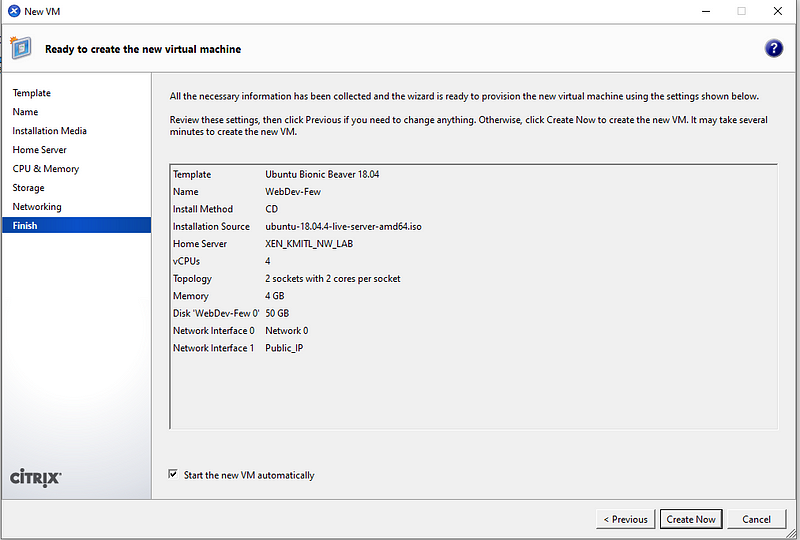Open the Name wizard step
800x540 pixels.
pyautogui.click(x=25, y=112)
